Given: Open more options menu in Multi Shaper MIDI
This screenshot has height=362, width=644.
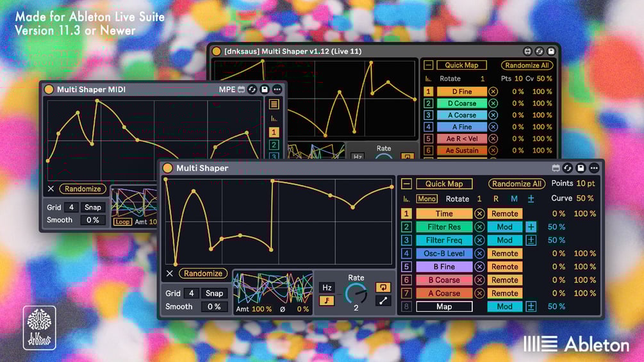Looking at the screenshot, I should click(277, 90).
